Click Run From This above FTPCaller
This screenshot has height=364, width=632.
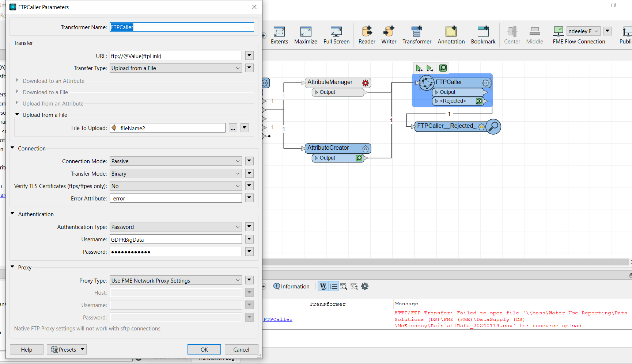point(430,68)
